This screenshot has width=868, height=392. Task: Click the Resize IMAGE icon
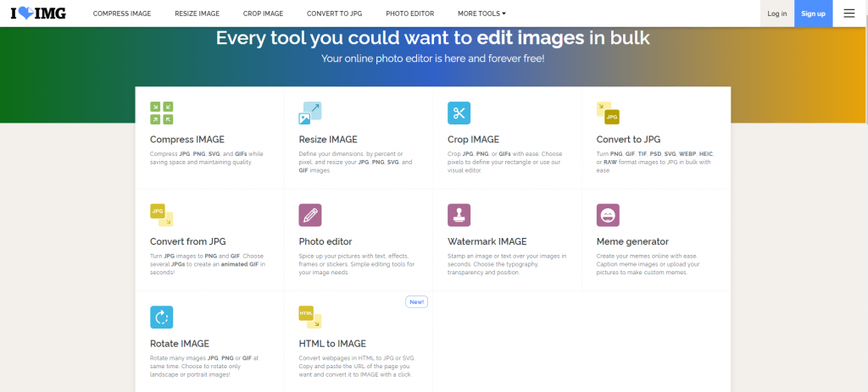coord(310,113)
